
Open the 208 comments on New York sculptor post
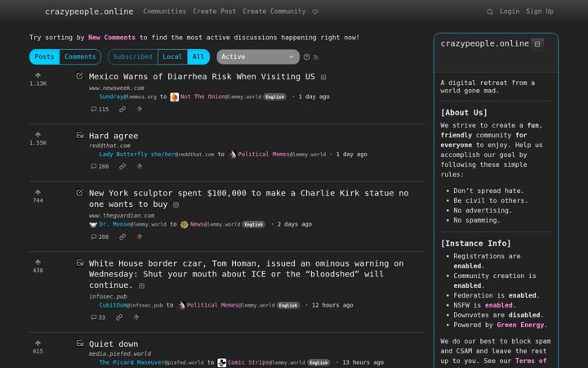[x=100, y=237]
